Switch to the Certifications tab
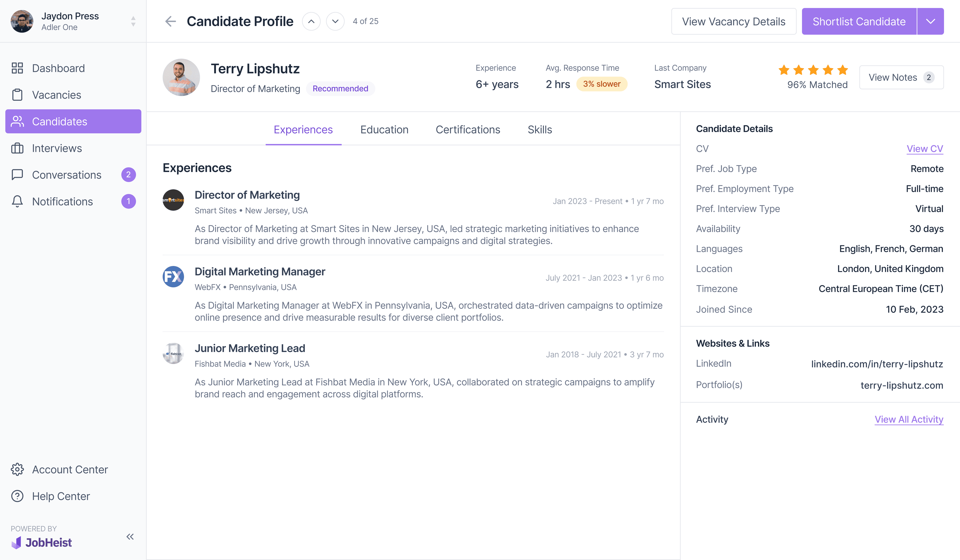The width and height of the screenshot is (960, 560). click(468, 129)
